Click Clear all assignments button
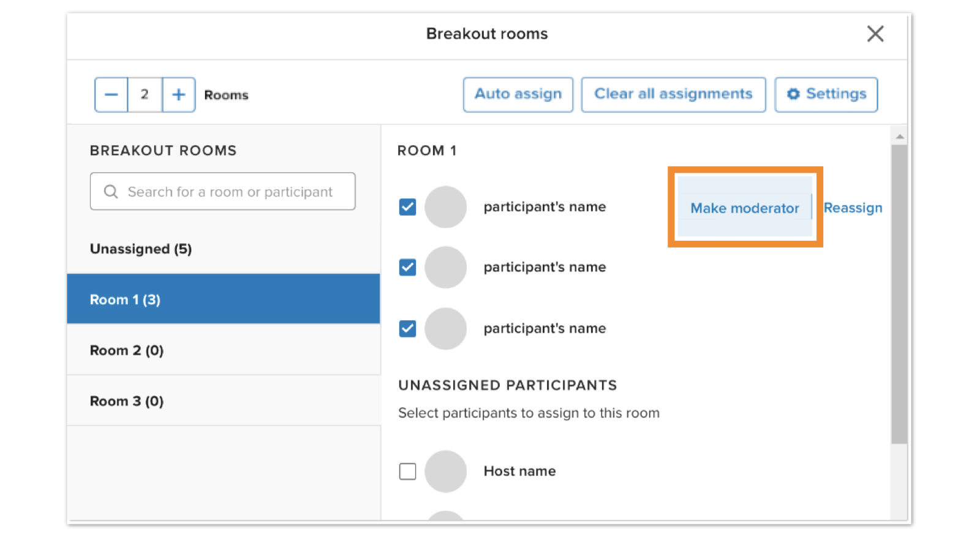The height and width of the screenshot is (539, 980). pos(673,94)
